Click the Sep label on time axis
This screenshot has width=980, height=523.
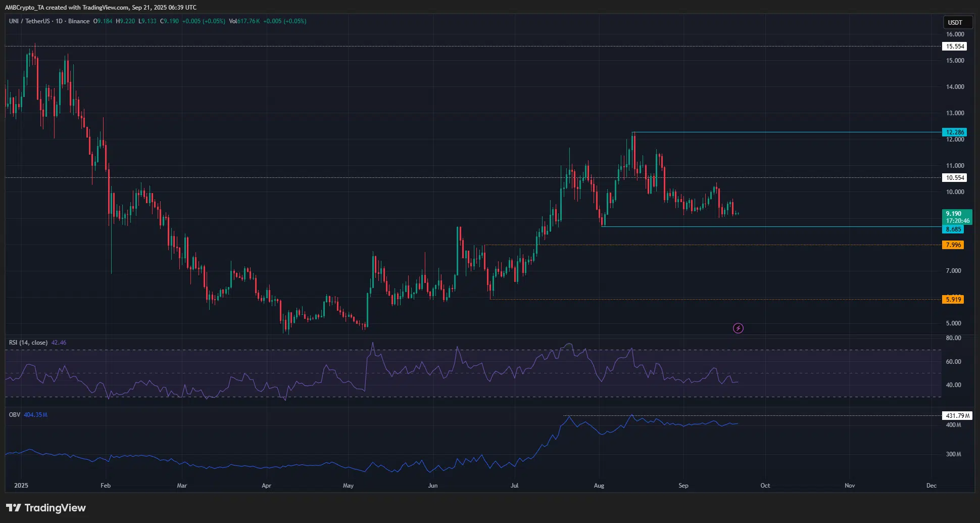tap(683, 486)
